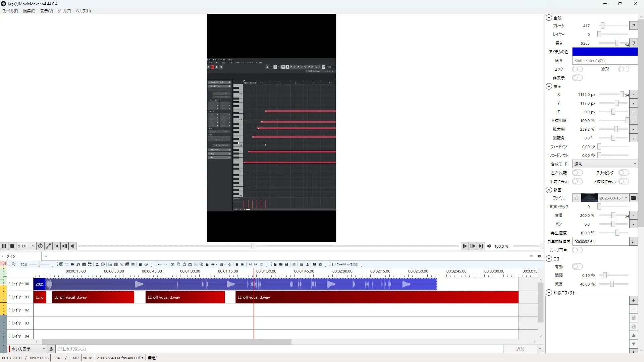Open the video file browse folder icon
Image resolution: width=644 pixels, height=362 pixels.
(x=633, y=198)
